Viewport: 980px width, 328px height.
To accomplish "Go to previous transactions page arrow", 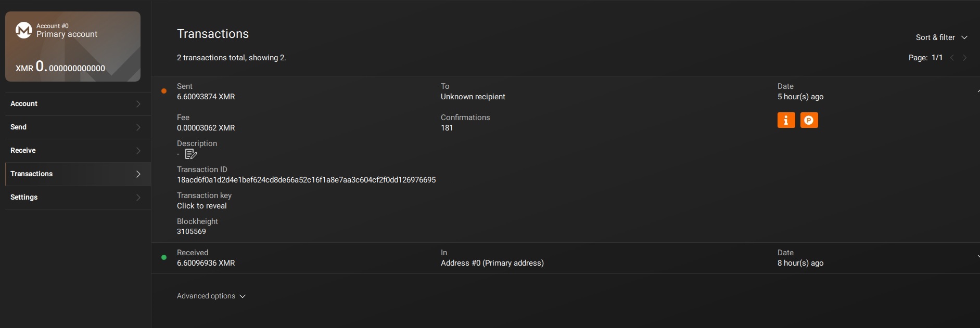I will 952,58.
